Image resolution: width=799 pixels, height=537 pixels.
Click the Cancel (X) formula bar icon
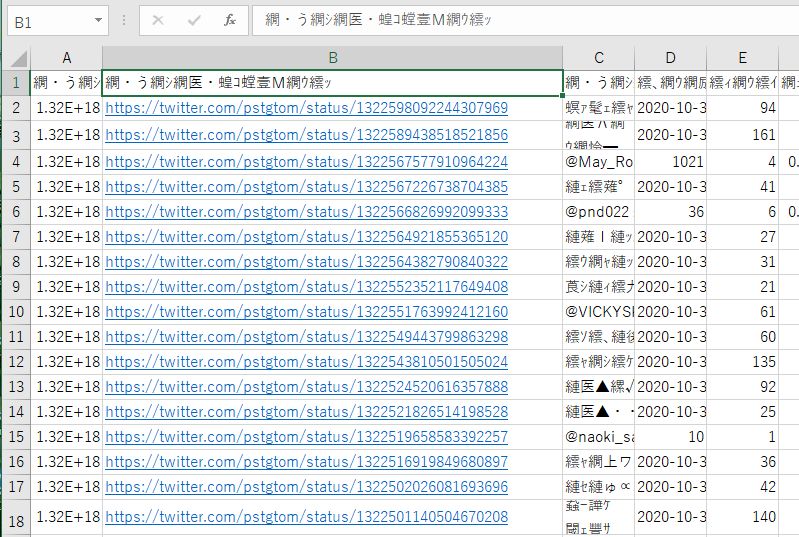click(158, 20)
